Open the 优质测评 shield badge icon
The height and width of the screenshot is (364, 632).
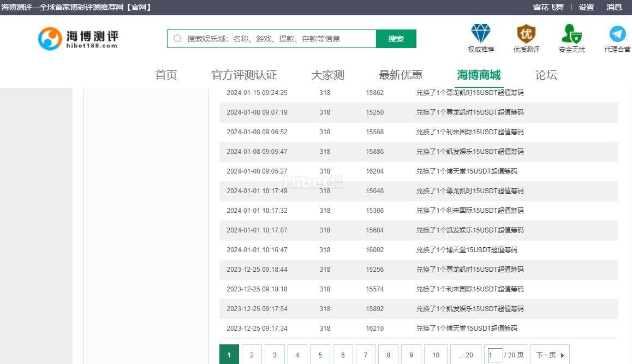tap(526, 34)
